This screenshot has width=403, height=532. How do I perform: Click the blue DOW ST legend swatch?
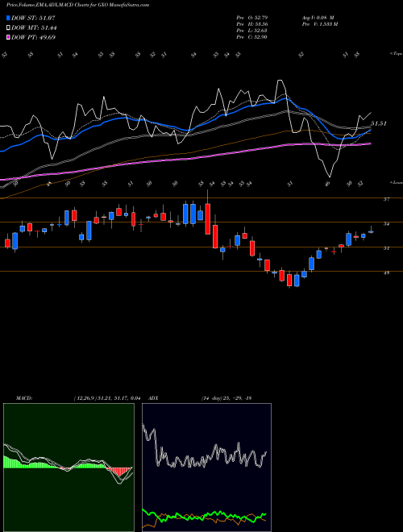pyautogui.click(x=8, y=18)
